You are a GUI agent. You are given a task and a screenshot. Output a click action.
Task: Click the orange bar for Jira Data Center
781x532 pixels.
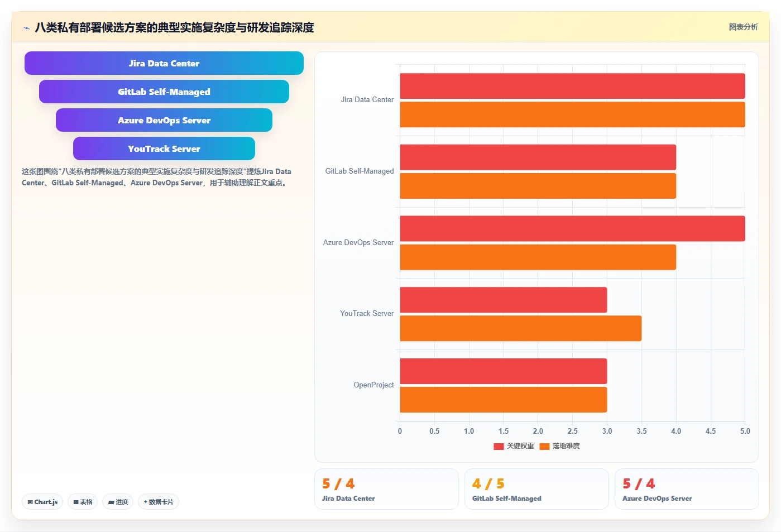(x=572, y=114)
